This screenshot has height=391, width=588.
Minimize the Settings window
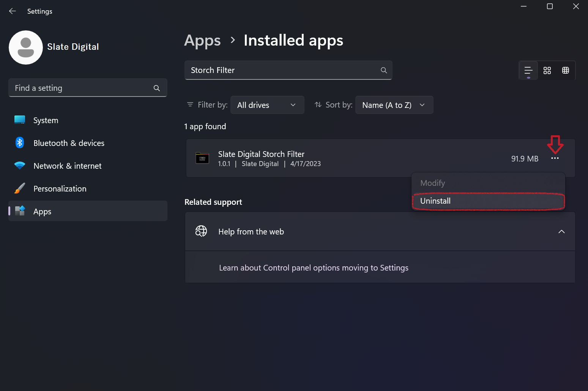coord(523,6)
